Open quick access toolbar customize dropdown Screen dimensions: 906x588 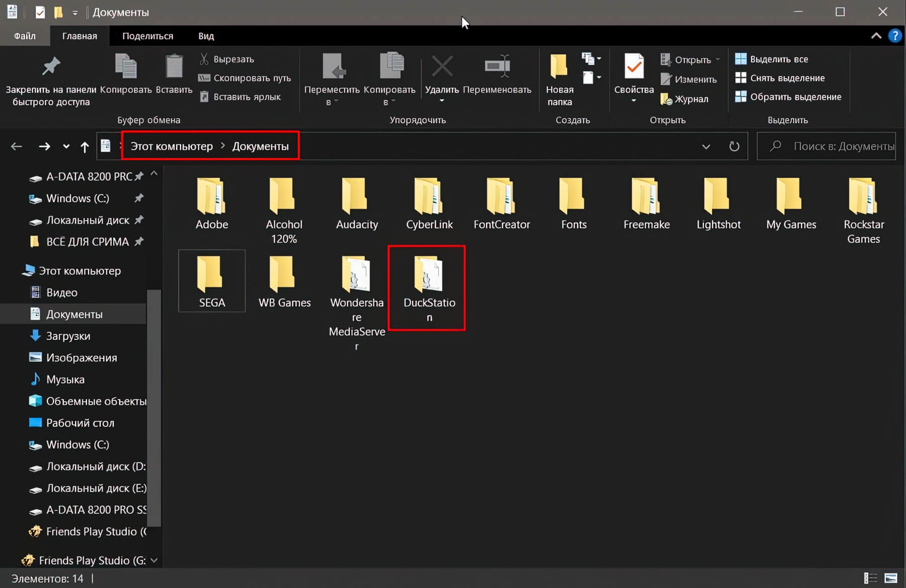(74, 13)
